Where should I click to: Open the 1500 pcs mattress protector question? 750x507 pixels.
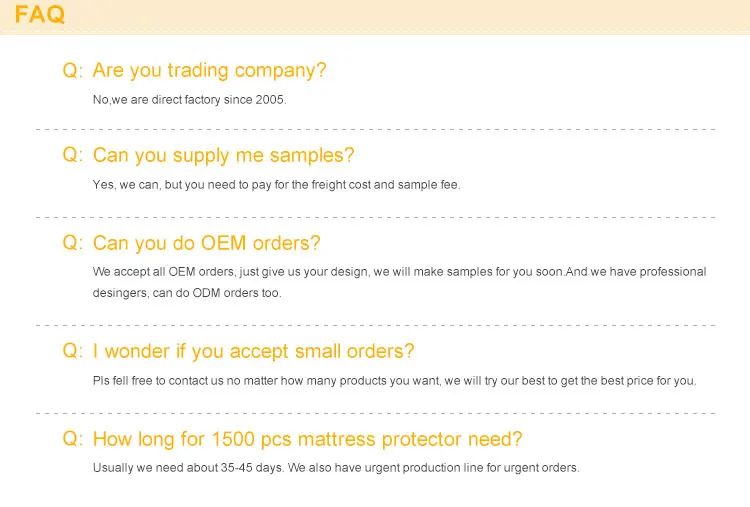point(307,439)
